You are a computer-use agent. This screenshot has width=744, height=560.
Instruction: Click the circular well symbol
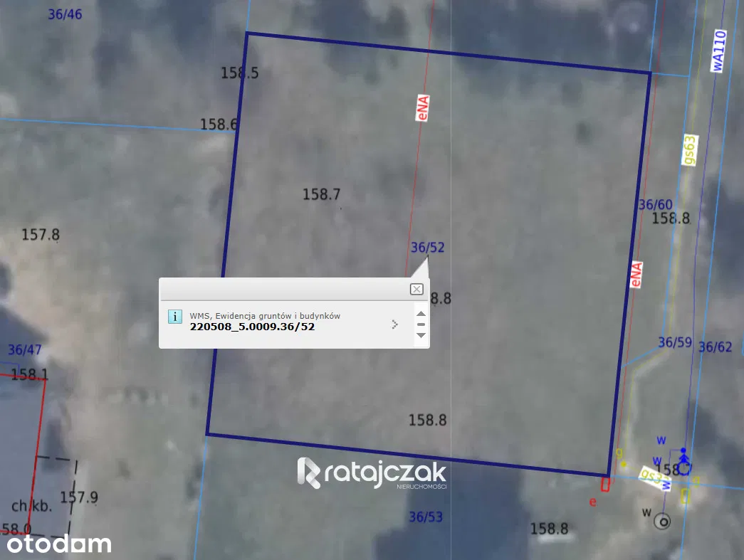[x=663, y=522]
